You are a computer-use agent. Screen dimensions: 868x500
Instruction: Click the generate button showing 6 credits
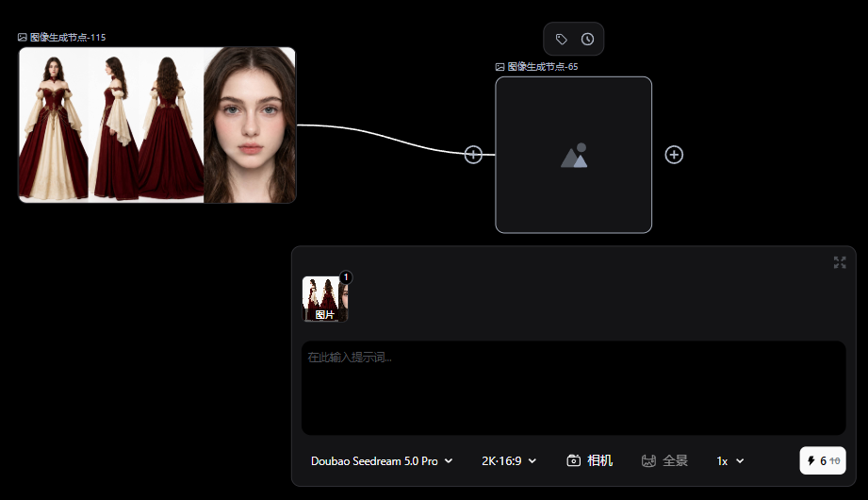[x=823, y=460]
